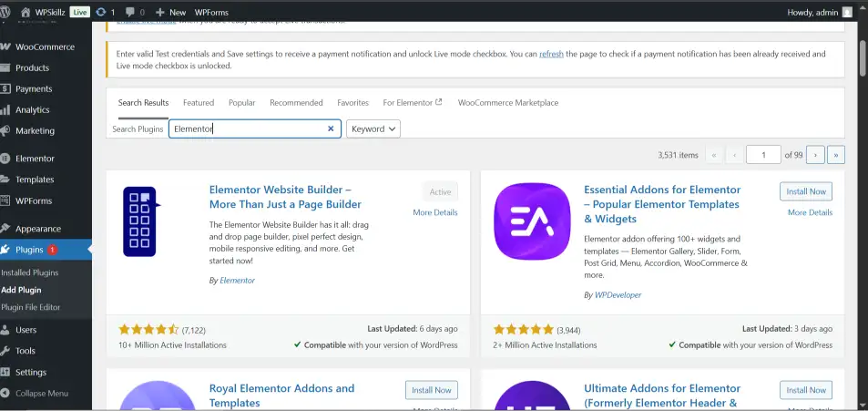The width and height of the screenshot is (868, 411).
Task: Install Essential Addons for Elementor now
Action: tap(806, 191)
